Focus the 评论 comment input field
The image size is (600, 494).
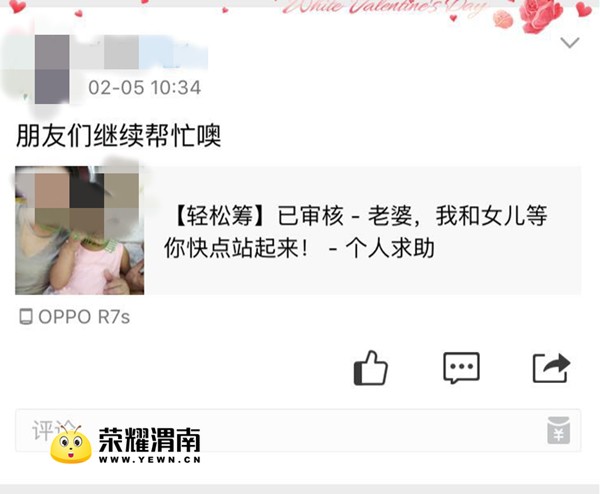point(298,430)
